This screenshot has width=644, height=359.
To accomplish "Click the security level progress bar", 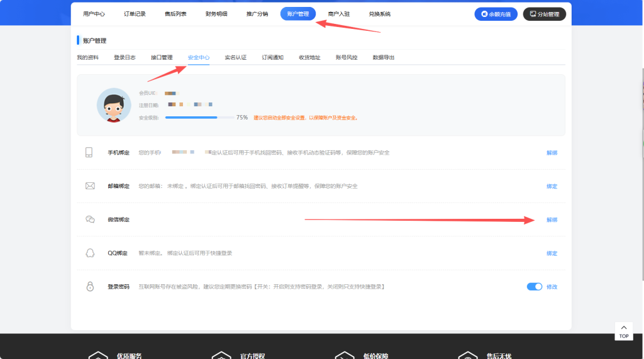I will 199,118.
